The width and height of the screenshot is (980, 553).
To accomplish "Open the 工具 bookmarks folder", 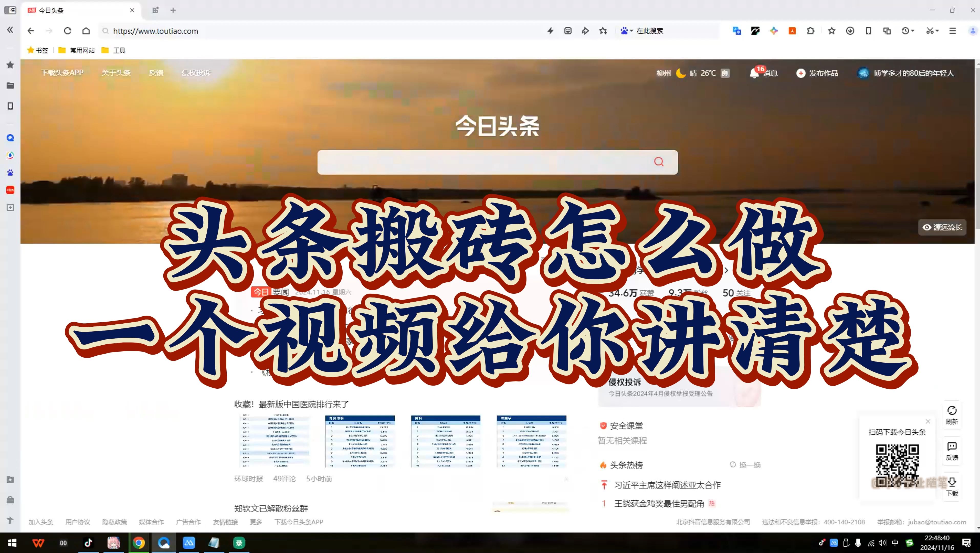I will click(x=113, y=50).
